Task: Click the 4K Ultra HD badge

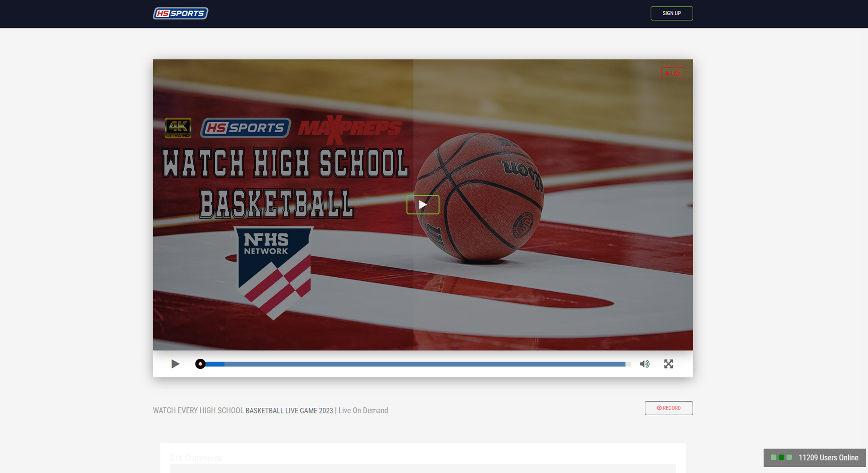Action: (178, 128)
